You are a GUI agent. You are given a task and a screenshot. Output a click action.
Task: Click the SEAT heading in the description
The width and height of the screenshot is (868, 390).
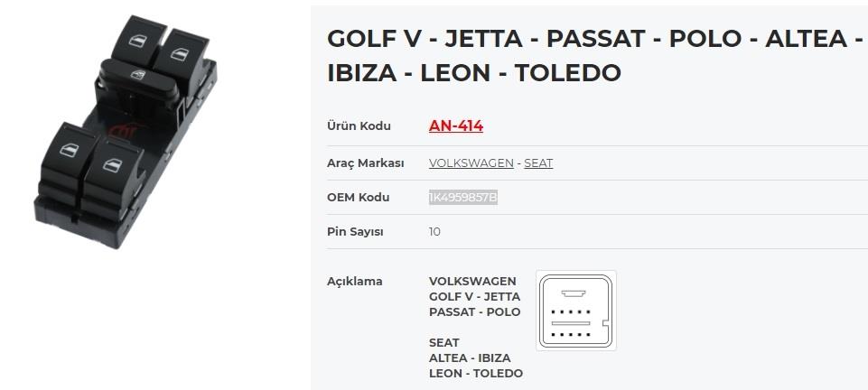[444, 342]
